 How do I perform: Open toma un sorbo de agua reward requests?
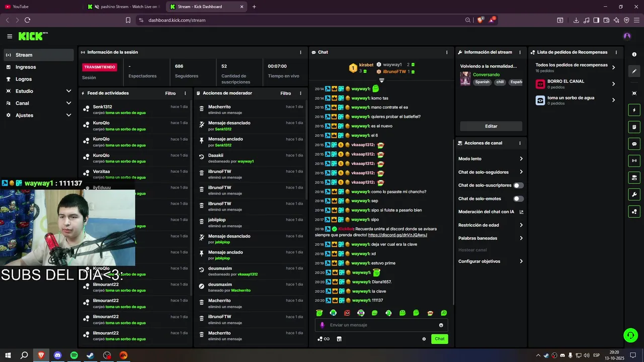point(576,100)
